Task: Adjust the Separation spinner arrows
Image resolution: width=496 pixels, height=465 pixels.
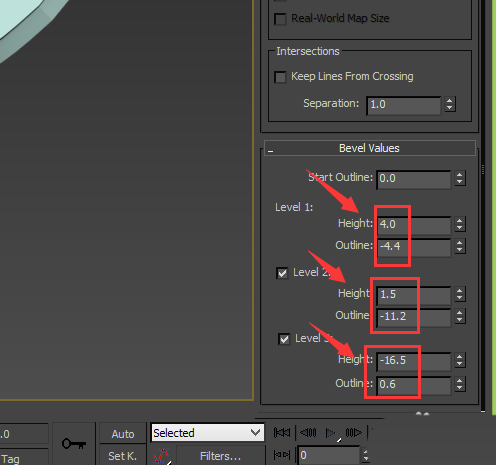Action: click(450, 104)
